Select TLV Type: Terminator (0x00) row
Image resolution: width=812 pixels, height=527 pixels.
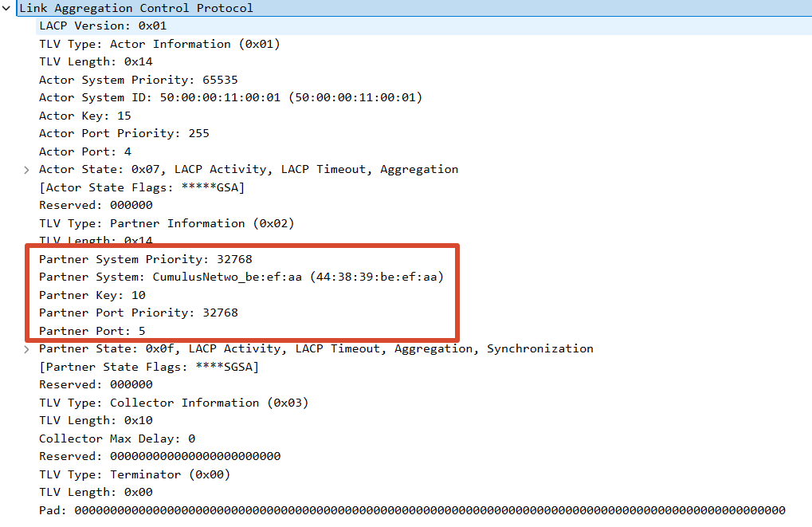click(135, 474)
